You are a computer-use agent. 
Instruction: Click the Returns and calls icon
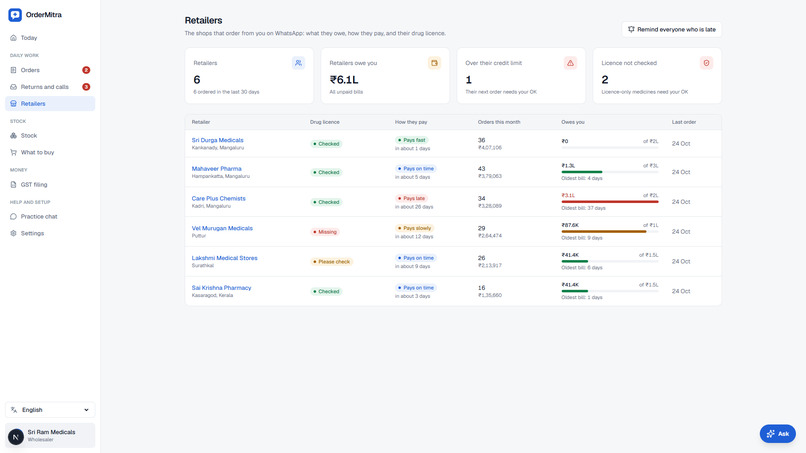[x=13, y=87]
